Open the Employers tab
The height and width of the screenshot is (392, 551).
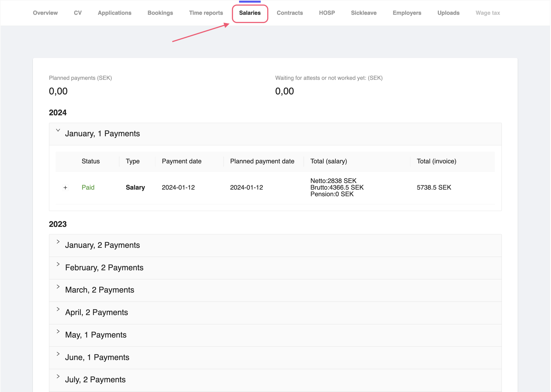[407, 13]
